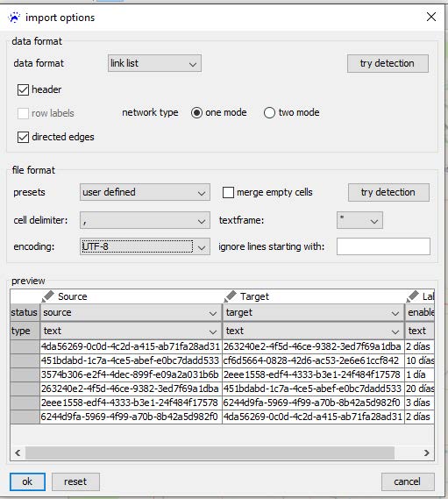Click the visone app icon in title bar
Screen dimensions: 448x499
click(x=14, y=18)
